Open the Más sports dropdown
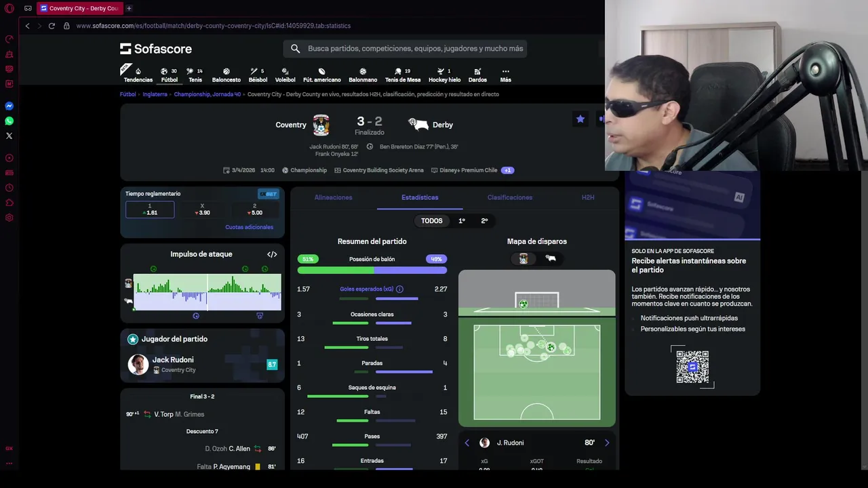Screen dimensions: 868x488 [x=505, y=75]
